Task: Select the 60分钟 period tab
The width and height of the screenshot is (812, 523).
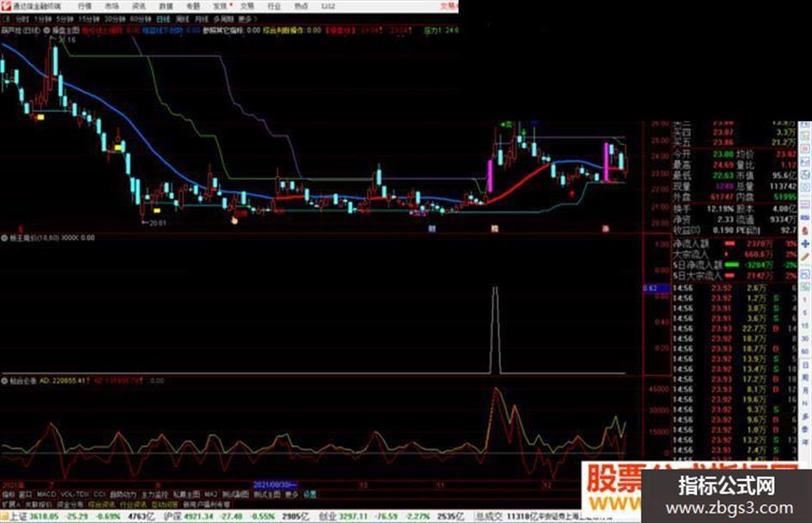Action: coord(140,19)
